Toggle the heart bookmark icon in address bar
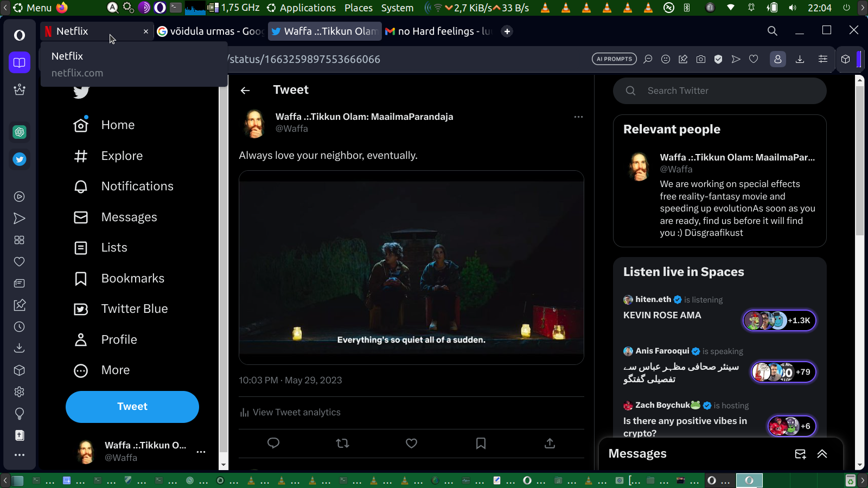Screen dimensions: 868x488 click(x=754, y=59)
